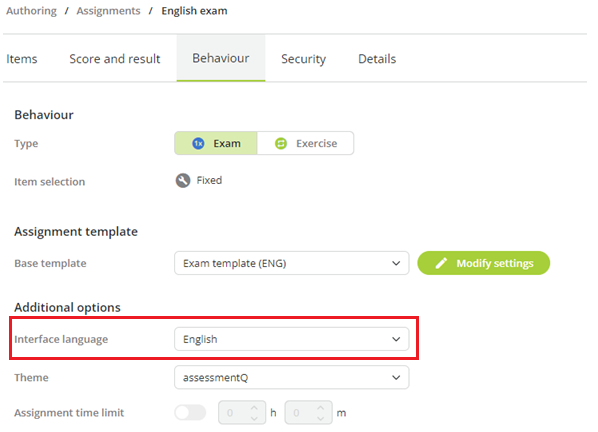Click the green Exercise loop icon
This screenshot has height=432, width=598.
281,143
